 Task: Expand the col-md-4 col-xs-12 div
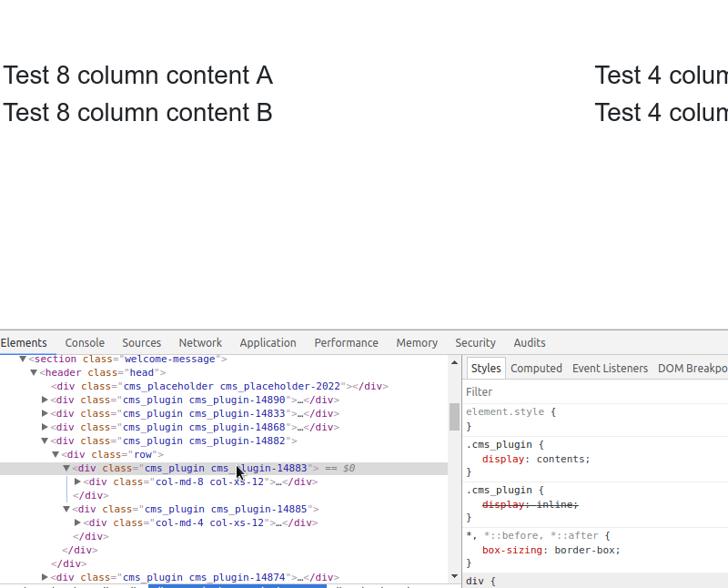(x=77, y=522)
